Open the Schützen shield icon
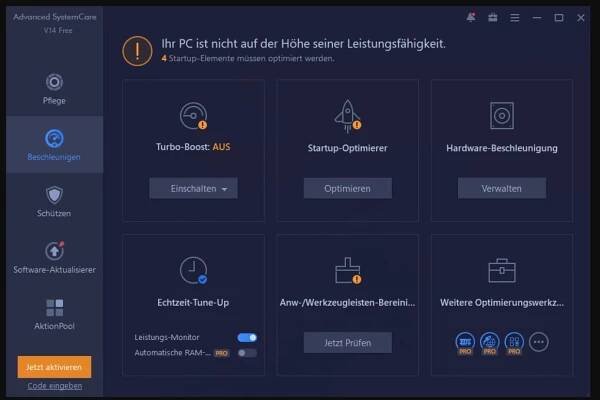 [x=54, y=195]
